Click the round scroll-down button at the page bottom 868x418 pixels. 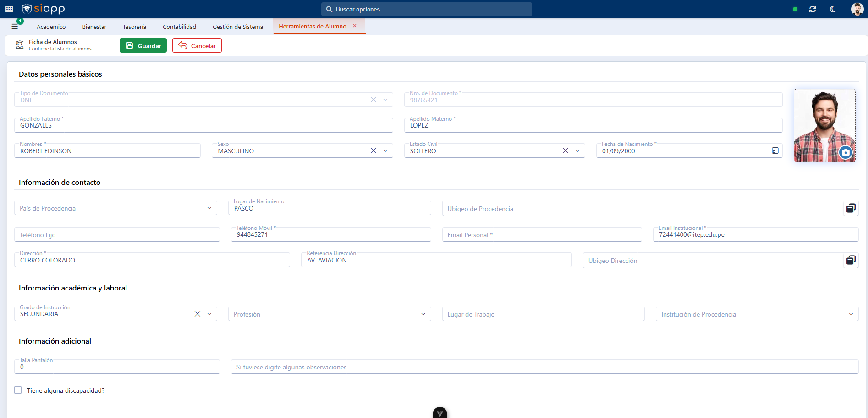click(440, 413)
